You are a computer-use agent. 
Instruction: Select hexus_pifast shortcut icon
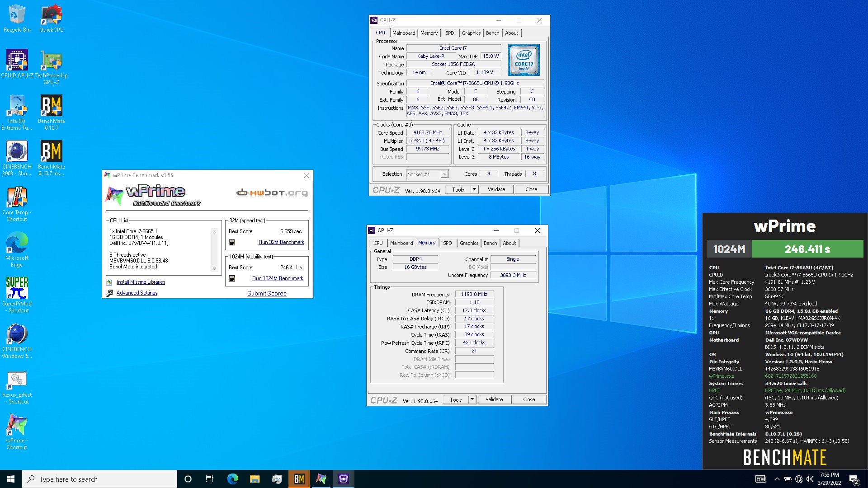[x=17, y=387]
